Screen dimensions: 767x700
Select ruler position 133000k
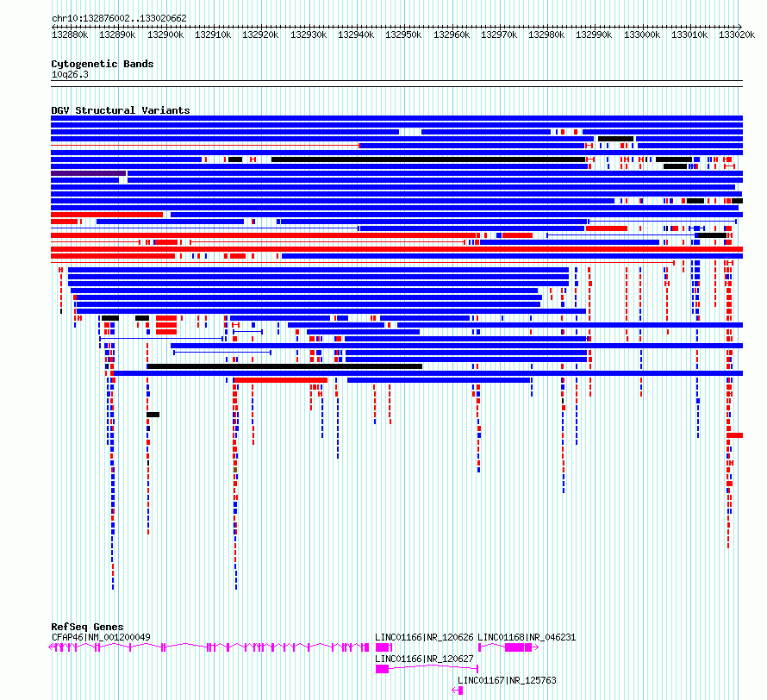coord(642,34)
